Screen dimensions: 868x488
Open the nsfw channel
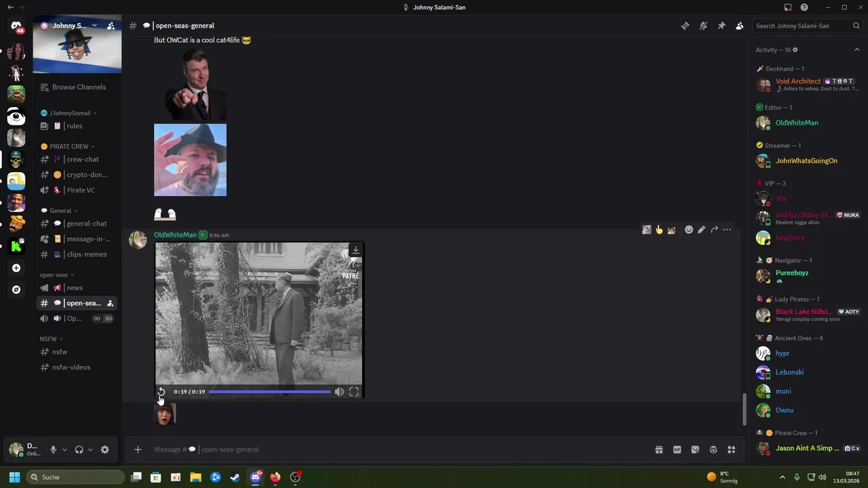pyautogui.click(x=77, y=352)
